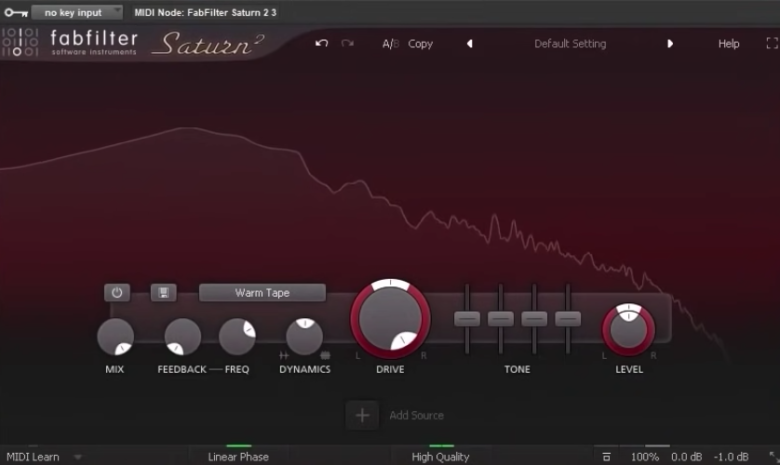The image size is (780, 465).
Task: Toggle High Quality mode
Action: pyautogui.click(x=440, y=457)
